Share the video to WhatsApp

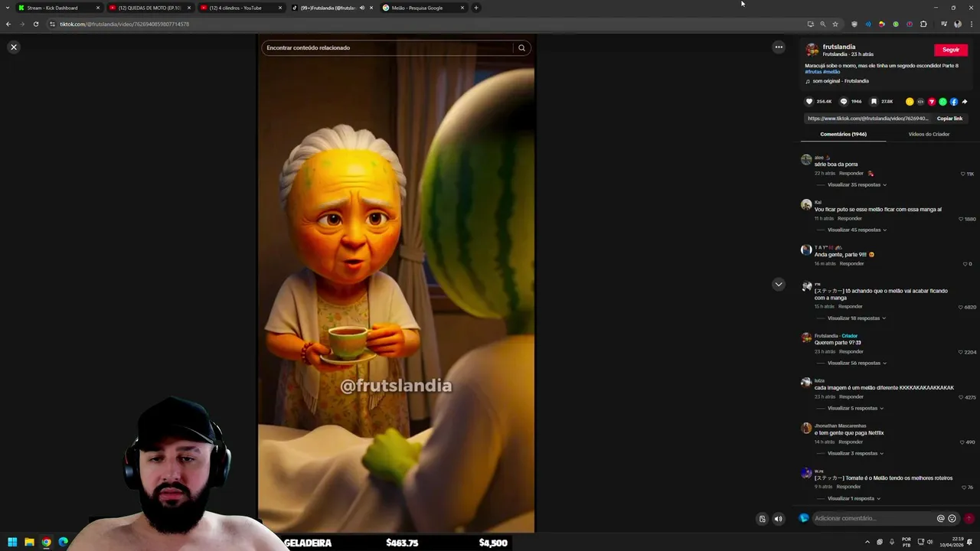(942, 101)
